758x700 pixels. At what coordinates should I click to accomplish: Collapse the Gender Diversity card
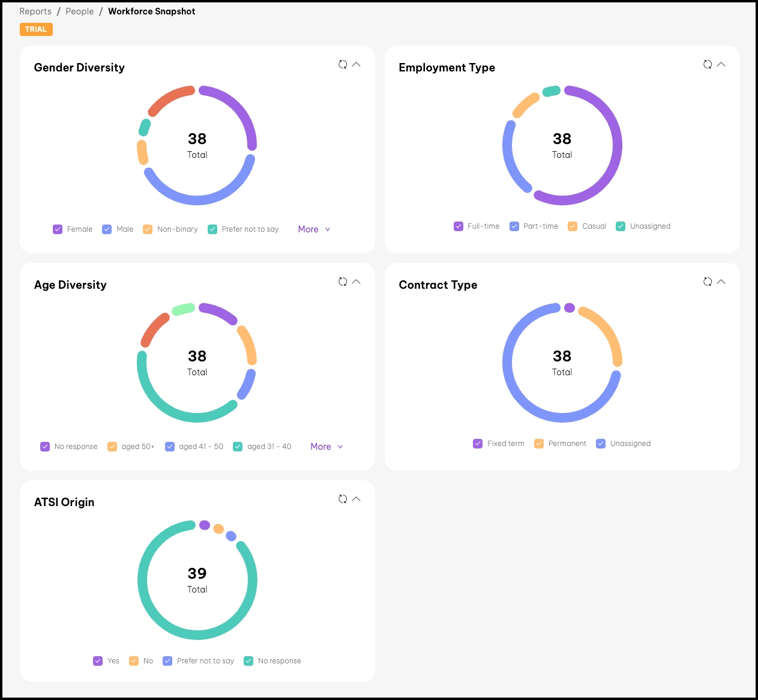pyautogui.click(x=356, y=64)
